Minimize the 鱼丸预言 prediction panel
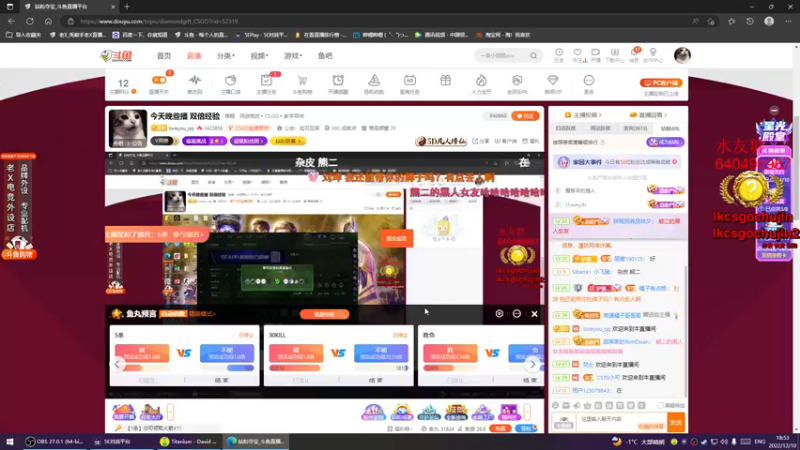800x450 pixels. pos(517,314)
